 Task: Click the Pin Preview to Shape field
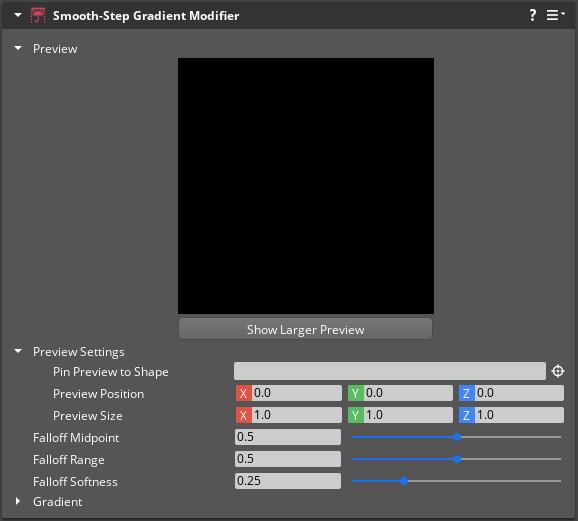point(390,371)
